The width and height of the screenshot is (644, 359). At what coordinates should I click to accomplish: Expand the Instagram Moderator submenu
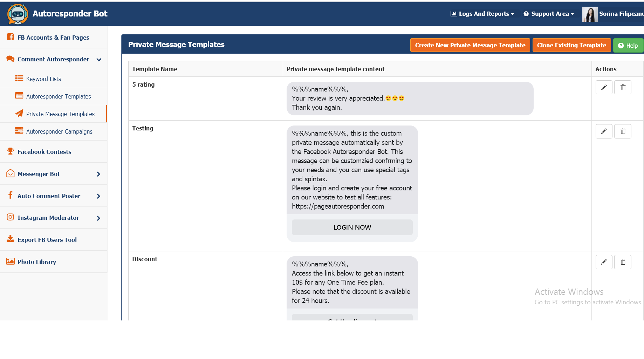98,218
